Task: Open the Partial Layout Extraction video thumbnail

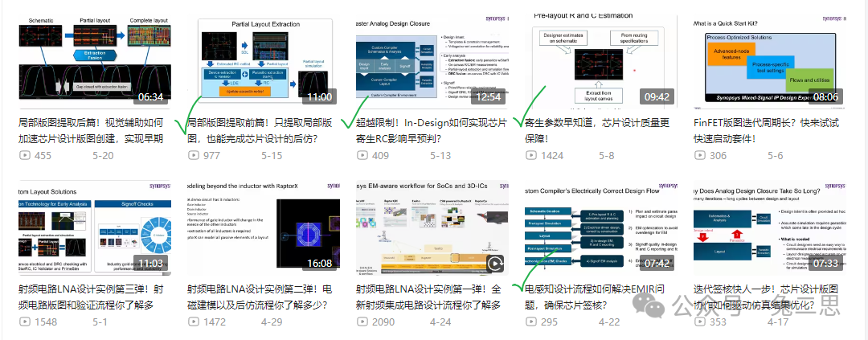Action: 263,62
